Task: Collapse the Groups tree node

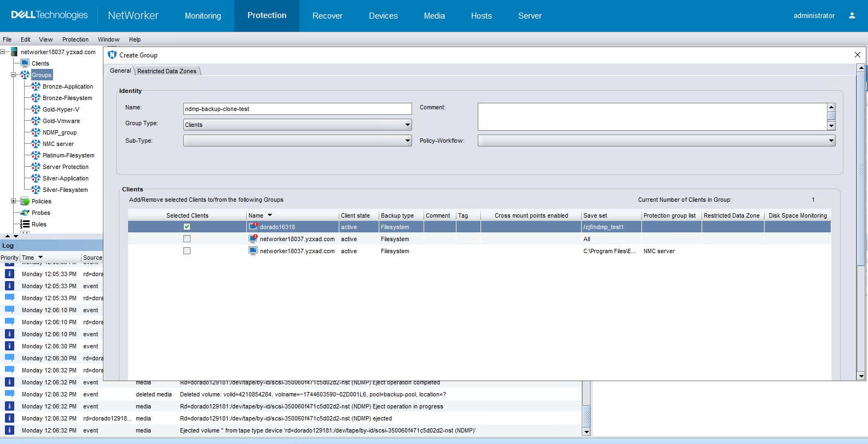Action: tap(14, 75)
